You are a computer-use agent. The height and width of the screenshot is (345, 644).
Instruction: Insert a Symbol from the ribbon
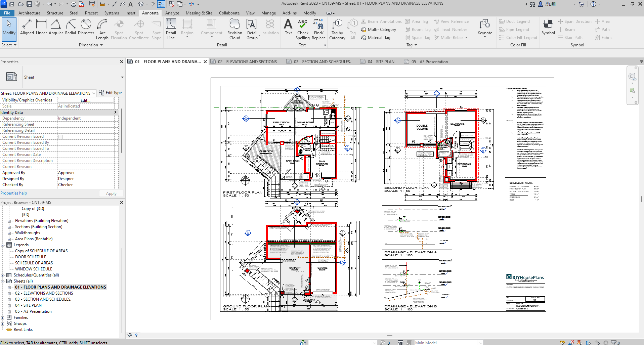pos(548,27)
